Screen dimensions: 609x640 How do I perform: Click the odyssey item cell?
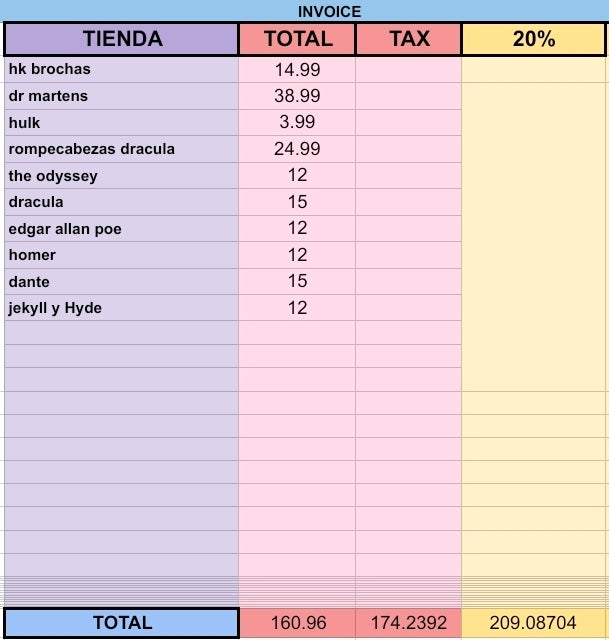(121, 176)
